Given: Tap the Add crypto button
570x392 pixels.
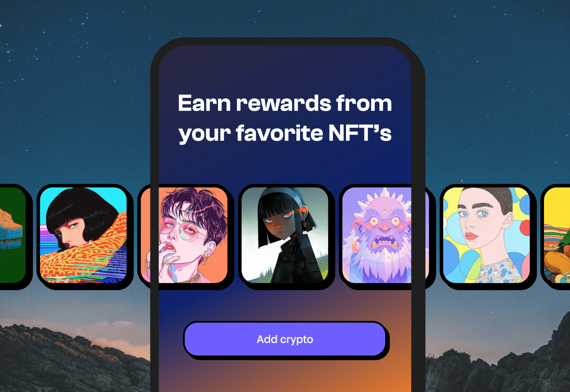Looking at the screenshot, I should point(285,339).
